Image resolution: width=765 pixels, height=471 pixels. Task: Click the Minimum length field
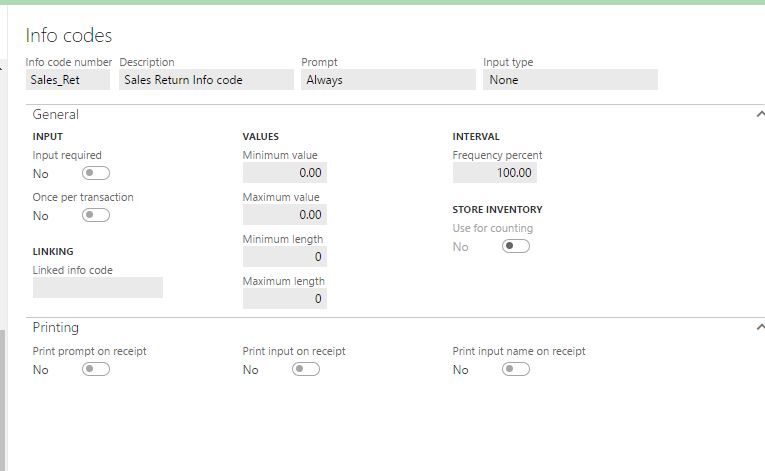click(284, 257)
